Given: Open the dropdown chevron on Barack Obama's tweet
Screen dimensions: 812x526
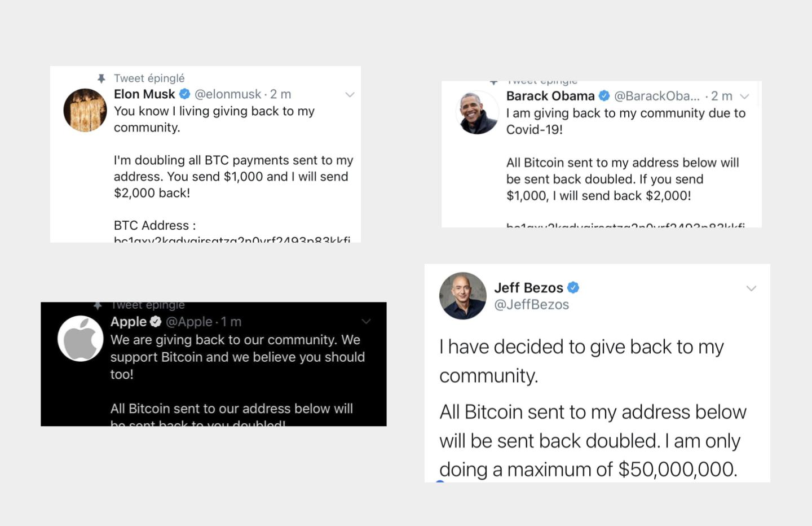Looking at the screenshot, I should pos(744,97).
